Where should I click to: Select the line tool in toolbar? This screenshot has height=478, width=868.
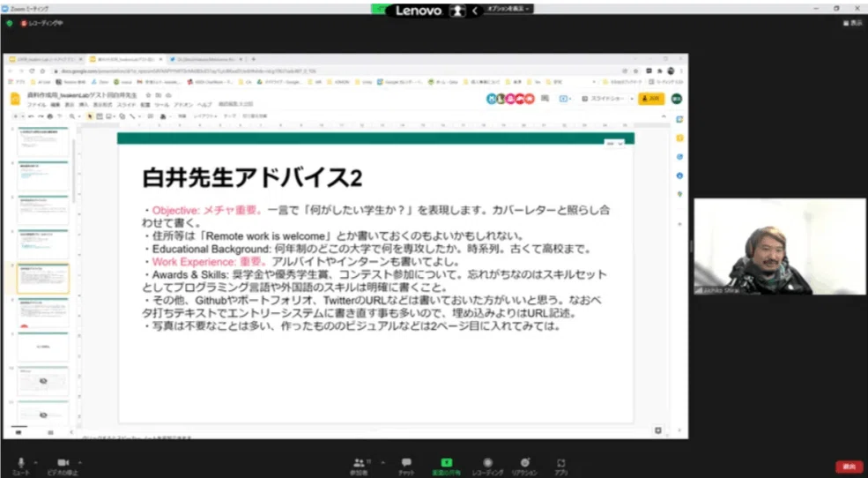(x=132, y=116)
